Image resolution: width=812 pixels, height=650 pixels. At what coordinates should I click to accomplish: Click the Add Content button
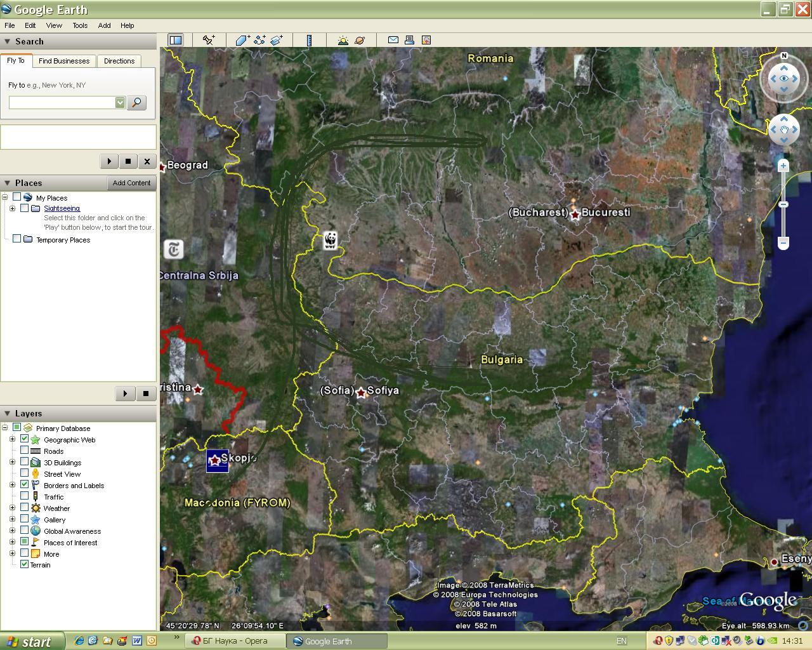(131, 183)
